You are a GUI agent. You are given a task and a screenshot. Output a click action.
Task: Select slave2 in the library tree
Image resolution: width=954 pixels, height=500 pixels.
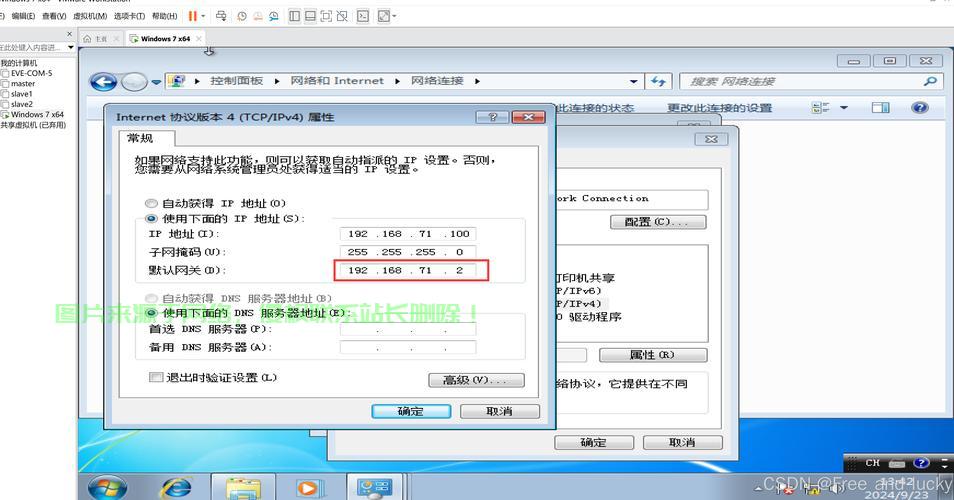click(x=18, y=104)
